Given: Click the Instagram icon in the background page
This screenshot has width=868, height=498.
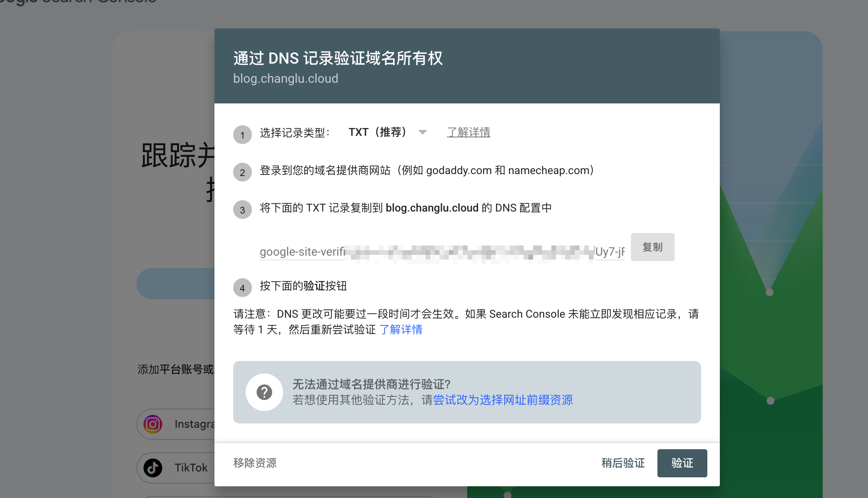Looking at the screenshot, I should click(x=153, y=424).
